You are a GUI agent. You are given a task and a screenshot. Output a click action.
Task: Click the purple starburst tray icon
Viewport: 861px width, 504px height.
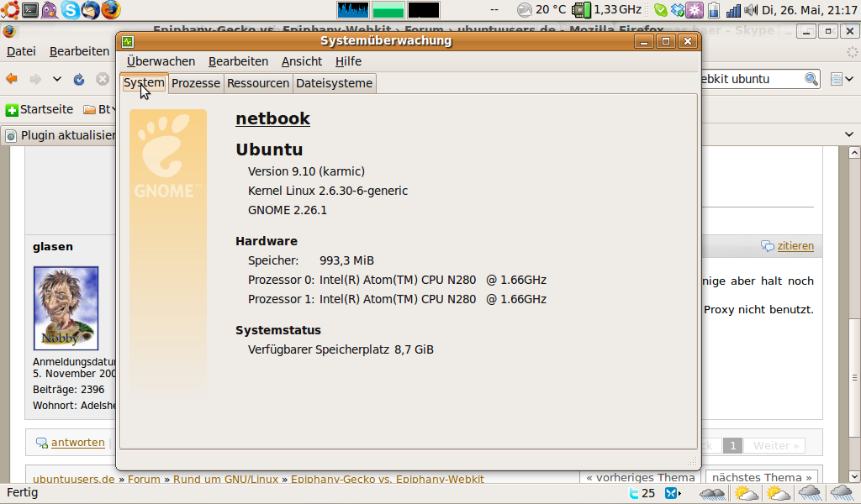click(695, 10)
